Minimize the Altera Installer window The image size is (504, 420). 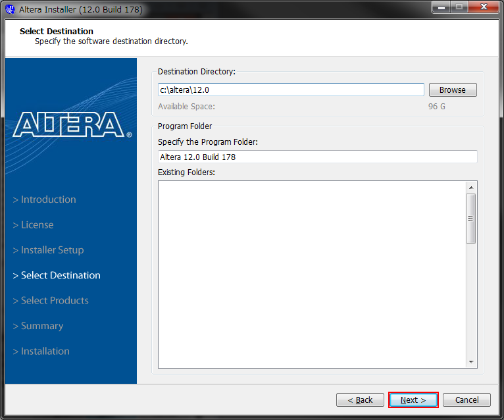click(x=441, y=7)
